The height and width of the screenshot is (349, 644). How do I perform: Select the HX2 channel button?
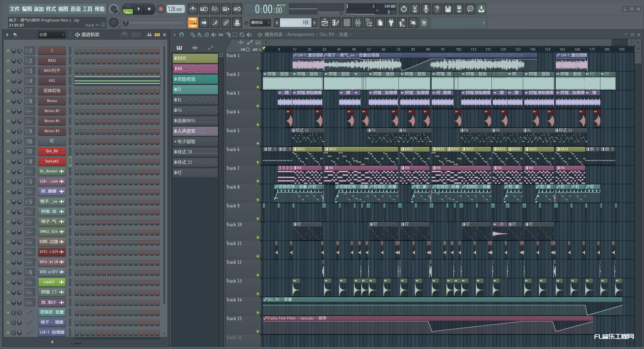coord(52,81)
